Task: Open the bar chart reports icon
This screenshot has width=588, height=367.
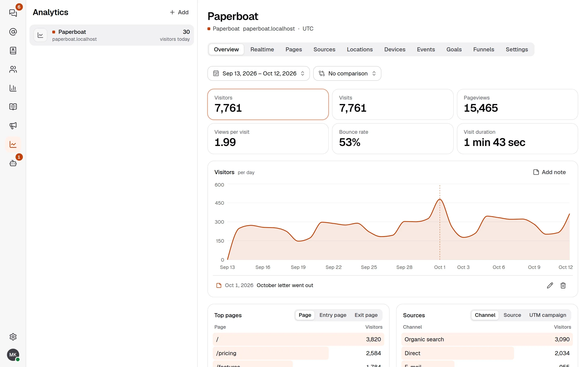Action: [x=13, y=88]
